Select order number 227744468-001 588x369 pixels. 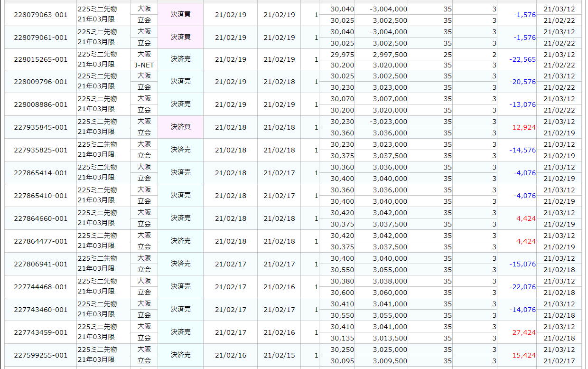pyautogui.click(x=41, y=287)
